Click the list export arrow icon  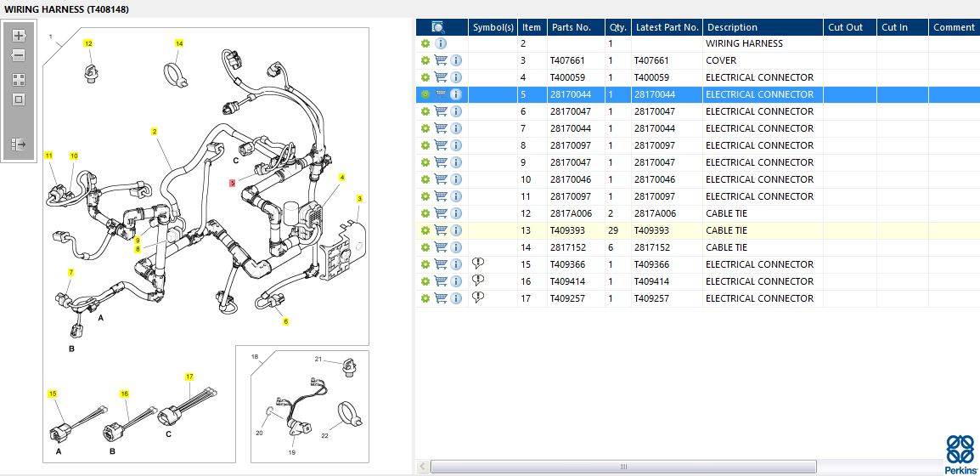pyautogui.click(x=19, y=144)
